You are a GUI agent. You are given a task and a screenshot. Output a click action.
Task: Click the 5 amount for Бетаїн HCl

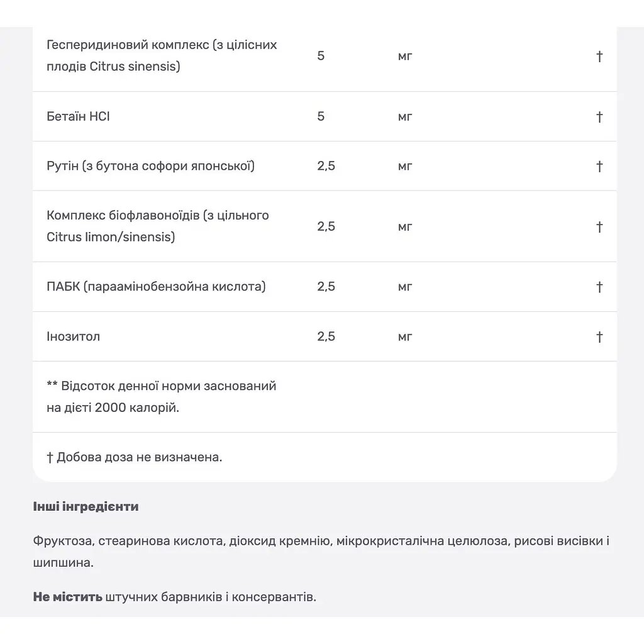click(x=321, y=116)
